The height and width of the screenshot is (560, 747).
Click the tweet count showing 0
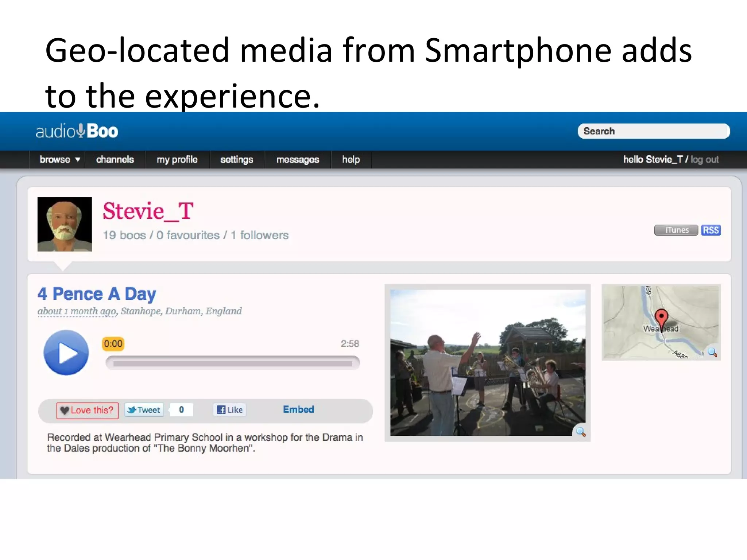(x=181, y=410)
